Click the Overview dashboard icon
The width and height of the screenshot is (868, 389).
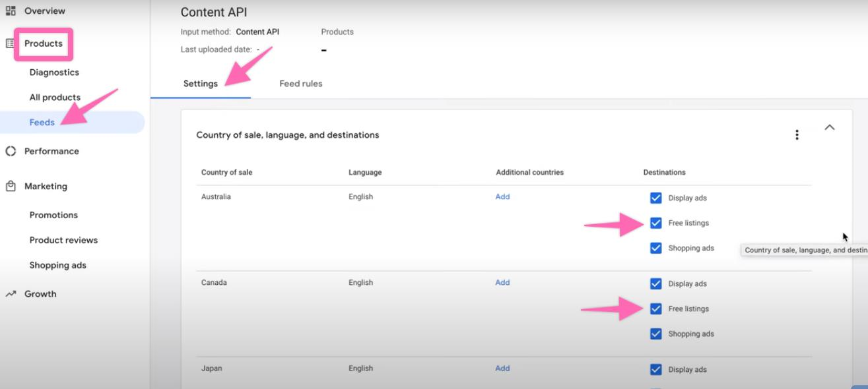tap(11, 11)
